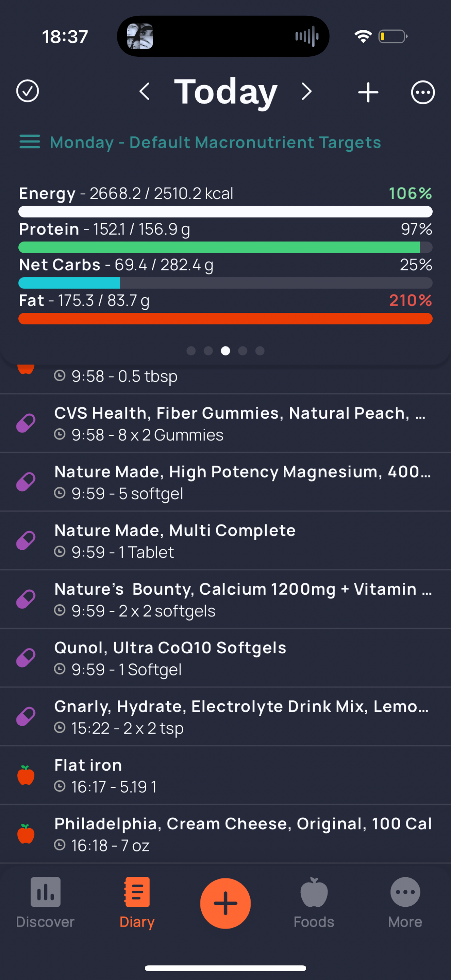Open Monday - Default Macronutrient Targets link

[215, 142]
